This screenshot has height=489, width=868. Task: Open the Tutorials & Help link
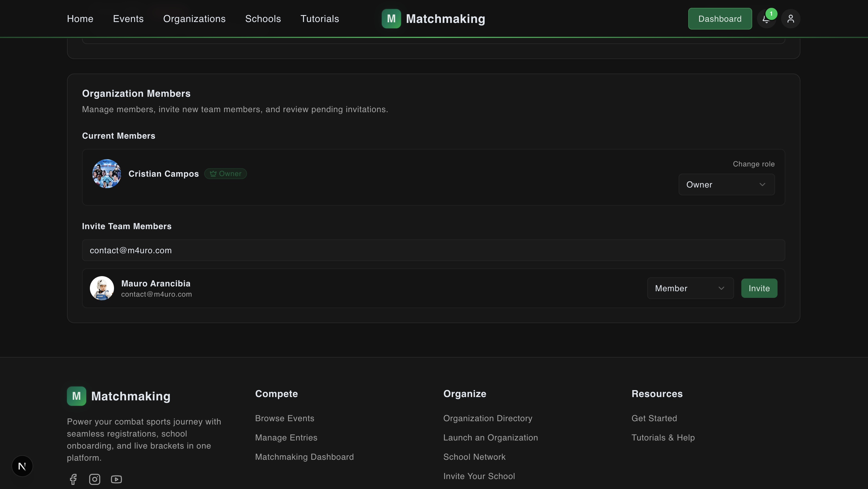pos(663,437)
